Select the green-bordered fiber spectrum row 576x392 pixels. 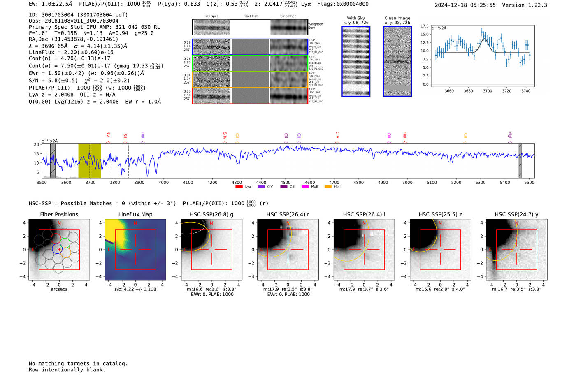(x=250, y=63)
